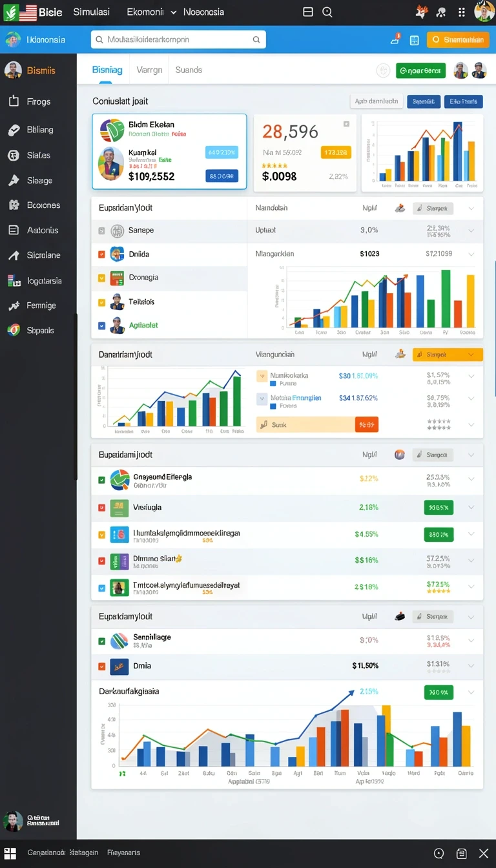Switch to the Varrgn tab
496x868 pixels.
149,70
